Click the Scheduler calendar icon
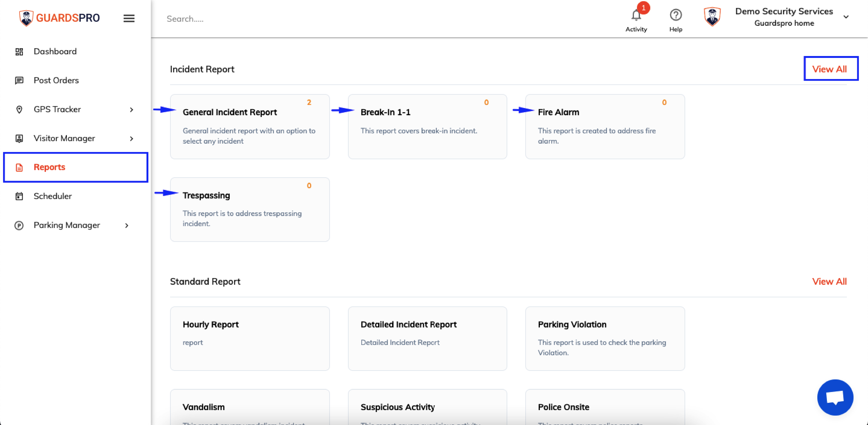This screenshot has height=425, width=868. 19,196
